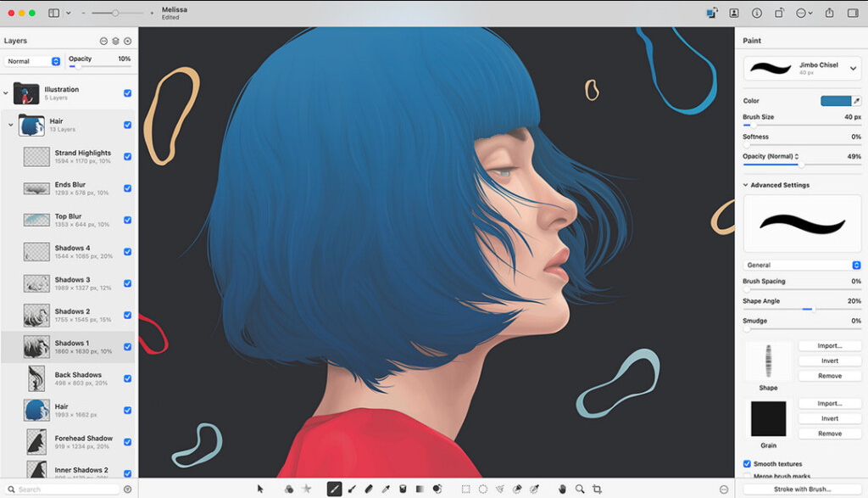Viewport: 868px width, 498px height.
Task: Toggle Top Blur layer visibility
Action: point(128,220)
